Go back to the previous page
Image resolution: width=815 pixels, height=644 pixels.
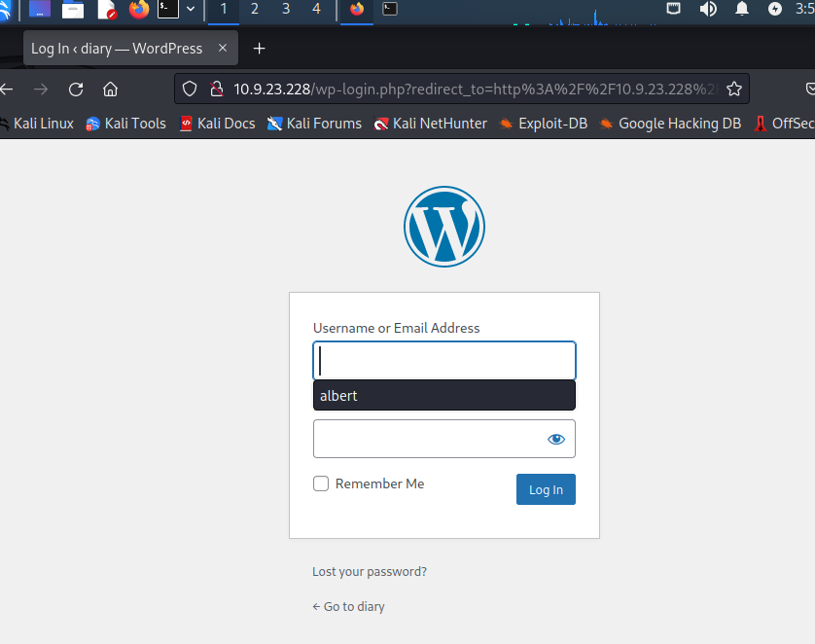click(7, 89)
